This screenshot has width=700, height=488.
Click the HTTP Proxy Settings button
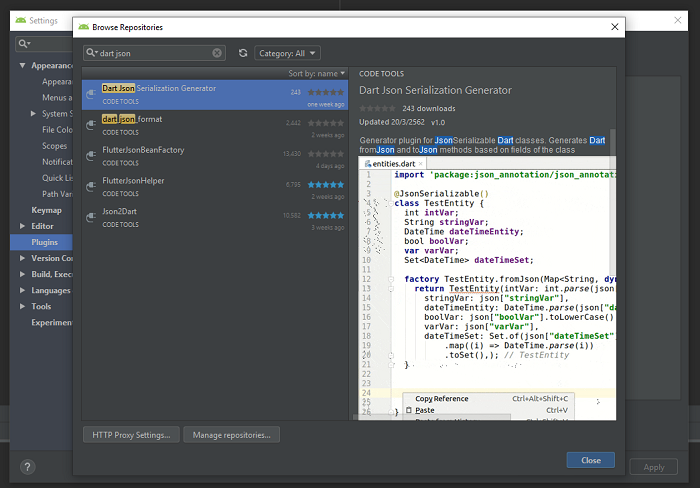131,435
